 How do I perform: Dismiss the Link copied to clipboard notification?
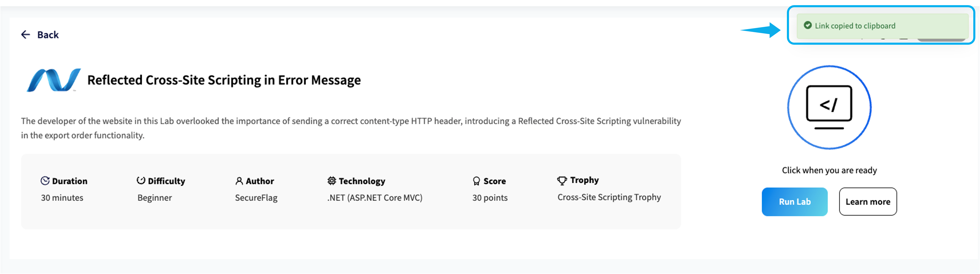(882, 26)
